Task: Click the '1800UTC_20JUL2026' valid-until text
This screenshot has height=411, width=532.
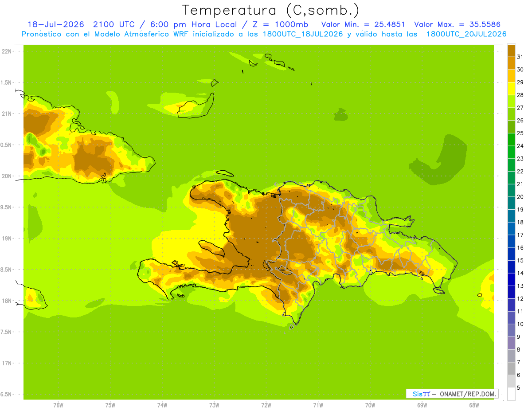Action: point(466,34)
